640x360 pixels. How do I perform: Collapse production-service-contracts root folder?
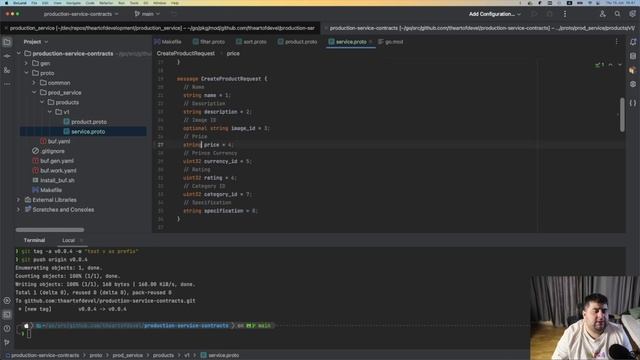pyautogui.click(x=18, y=53)
